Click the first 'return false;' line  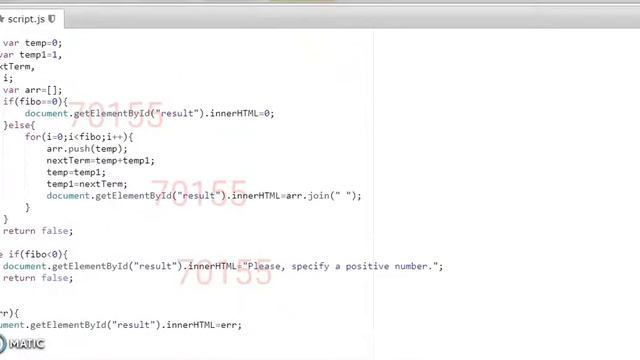tap(38, 231)
